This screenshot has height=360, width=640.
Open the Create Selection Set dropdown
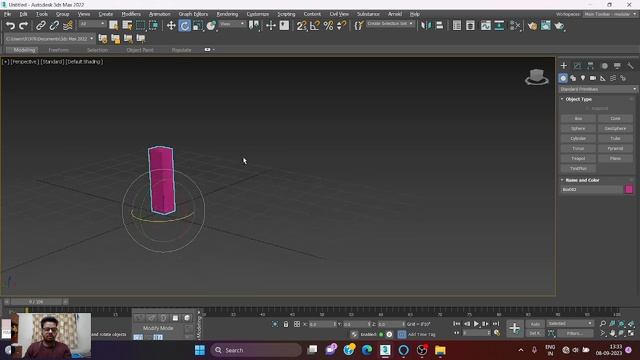[390, 24]
